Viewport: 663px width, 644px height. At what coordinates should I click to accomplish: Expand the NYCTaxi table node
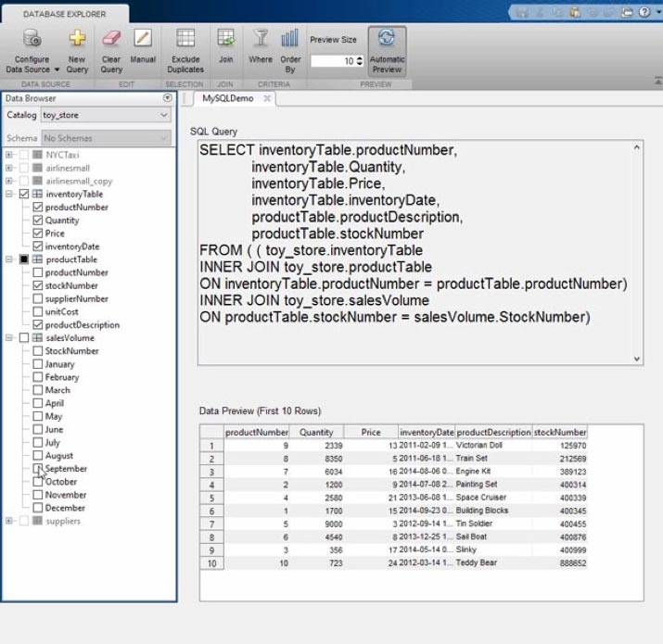pos(9,155)
